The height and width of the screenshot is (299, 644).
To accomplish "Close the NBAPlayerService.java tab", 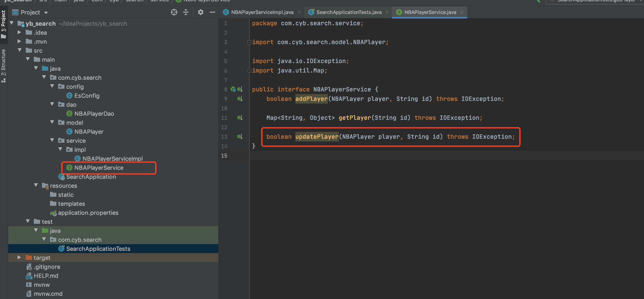I will [x=462, y=12].
